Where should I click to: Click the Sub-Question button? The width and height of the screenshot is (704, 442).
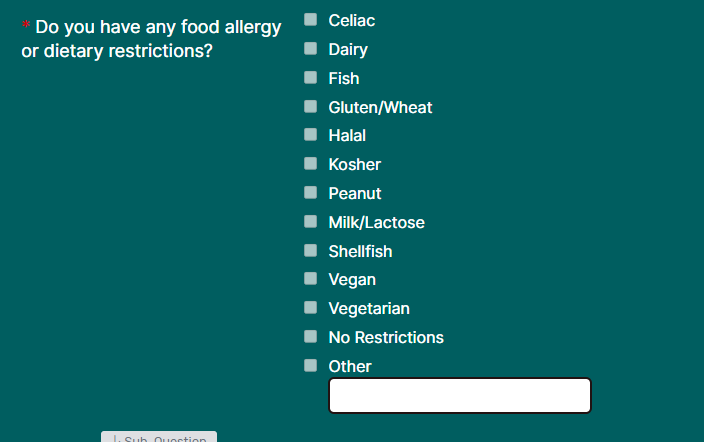159,437
